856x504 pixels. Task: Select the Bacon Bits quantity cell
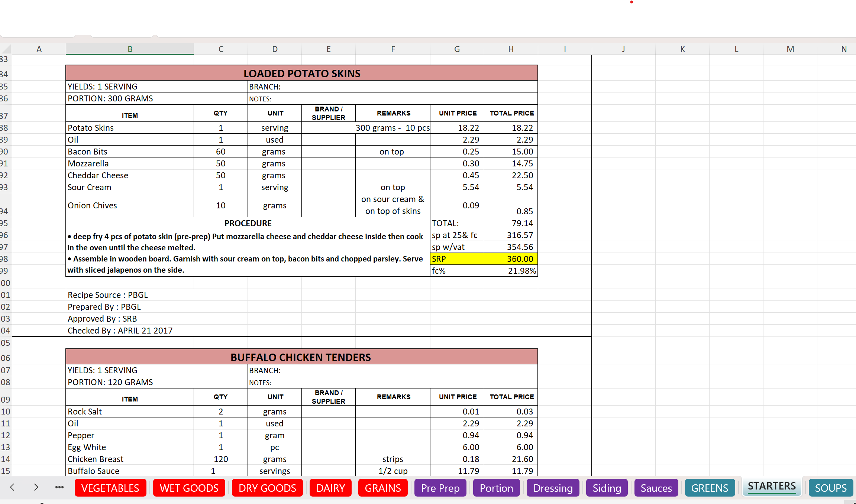[220, 152]
